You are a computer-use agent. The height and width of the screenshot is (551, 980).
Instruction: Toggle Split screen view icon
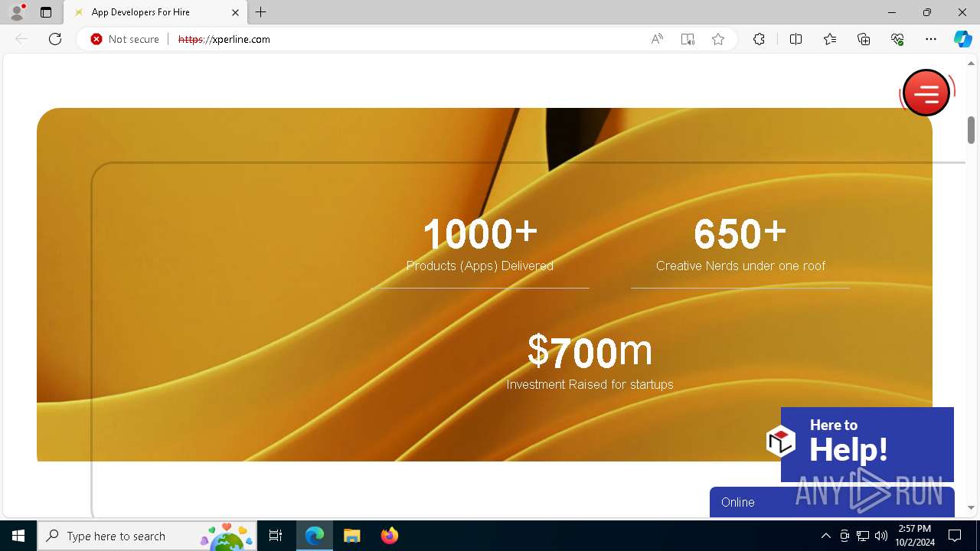(x=795, y=39)
